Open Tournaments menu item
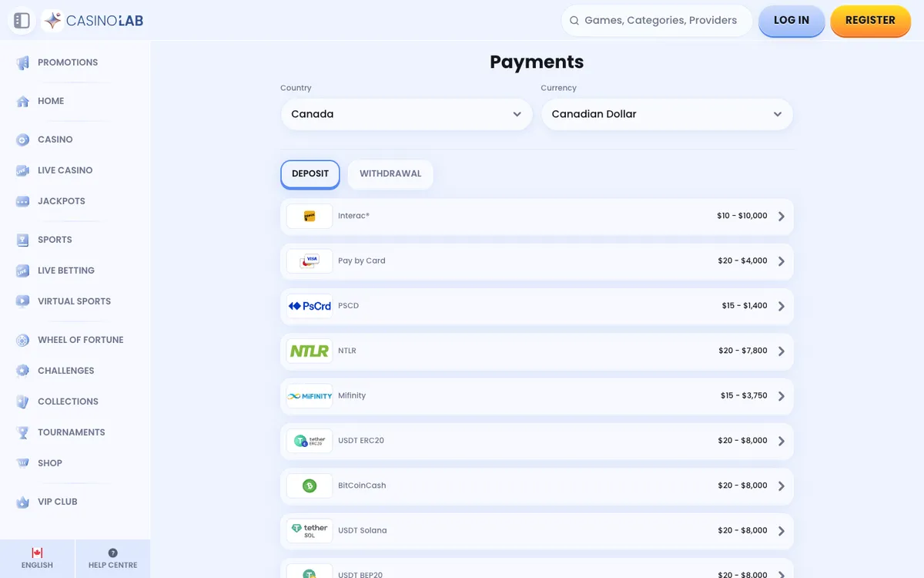 point(72,432)
